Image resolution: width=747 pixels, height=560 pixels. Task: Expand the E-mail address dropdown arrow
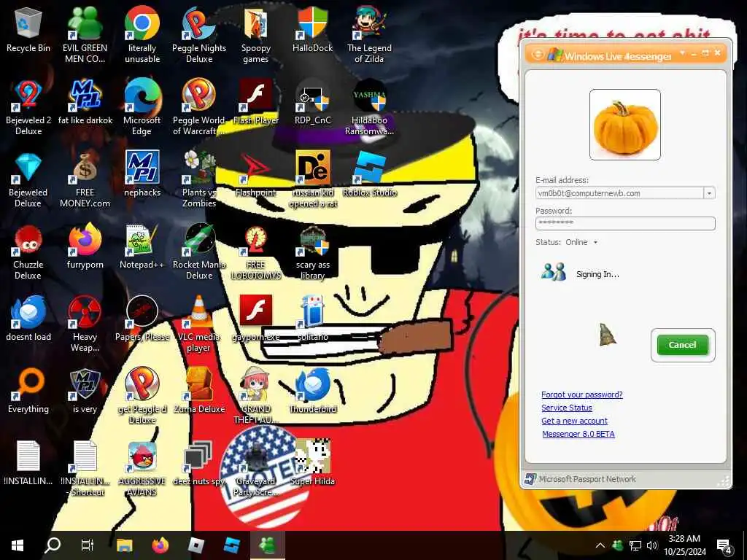coord(709,193)
